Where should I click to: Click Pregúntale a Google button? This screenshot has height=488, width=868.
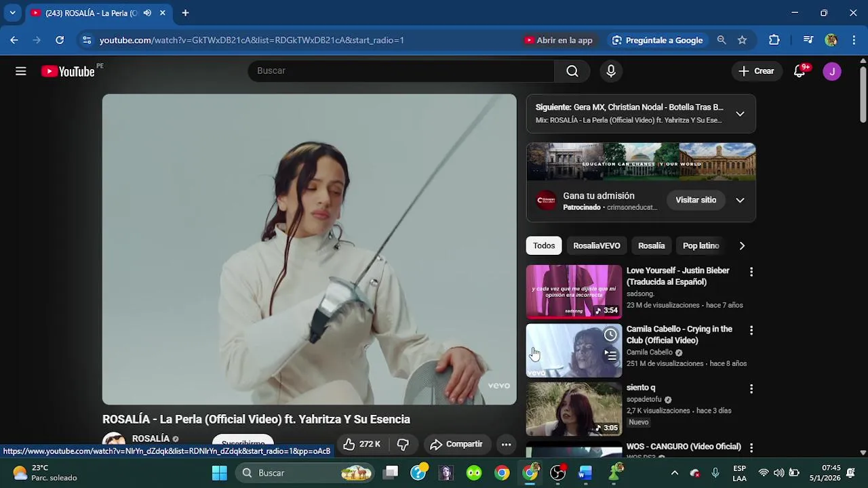[657, 40]
